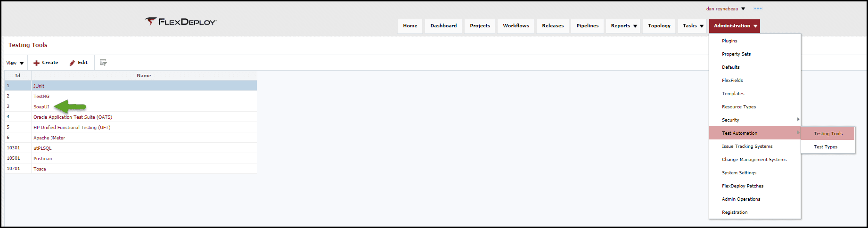Select the JUnit row

(131, 86)
